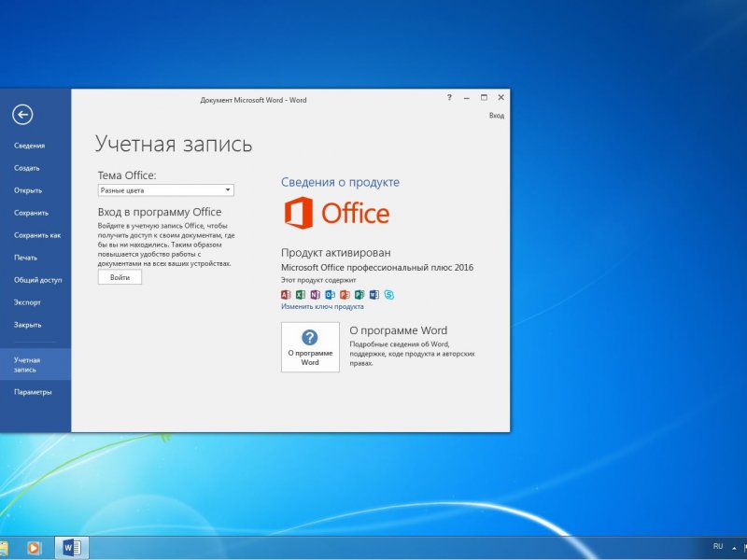Click the Skype for Business icon

389,295
